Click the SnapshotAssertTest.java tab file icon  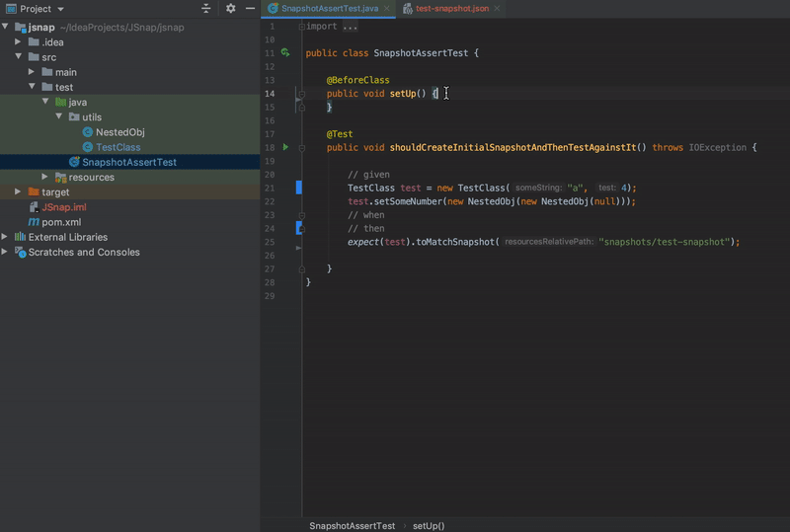[x=274, y=9]
